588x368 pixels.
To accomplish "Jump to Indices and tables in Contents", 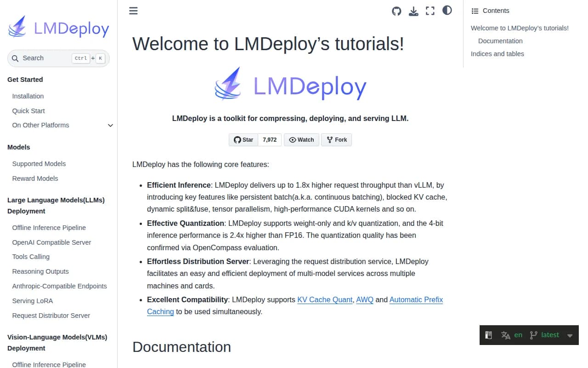I will click(x=498, y=54).
